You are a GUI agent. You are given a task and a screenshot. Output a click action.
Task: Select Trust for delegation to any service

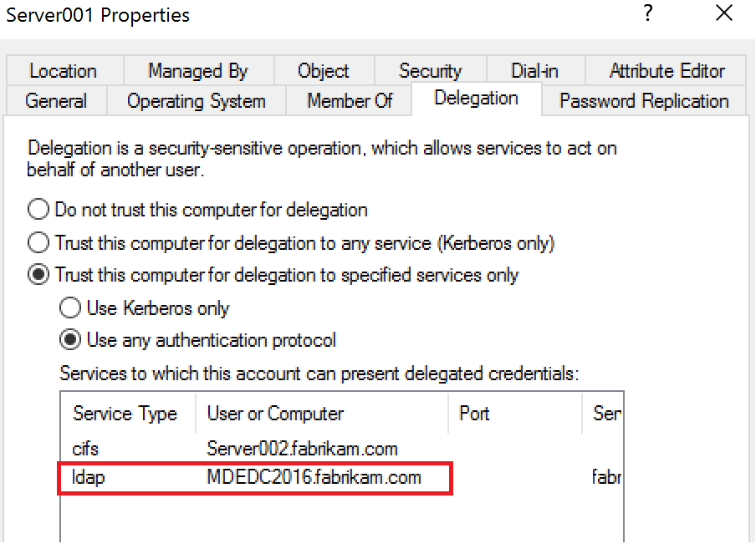38,243
